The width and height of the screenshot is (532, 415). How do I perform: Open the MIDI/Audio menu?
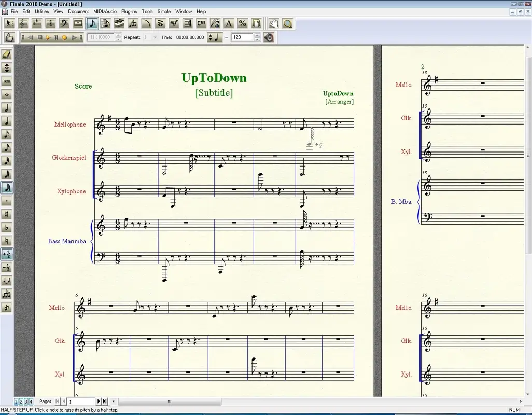coord(104,11)
